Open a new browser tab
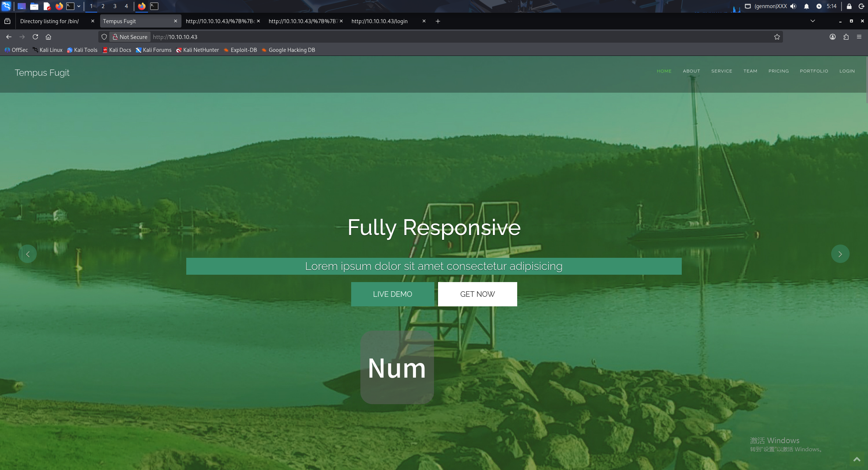 click(438, 21)
